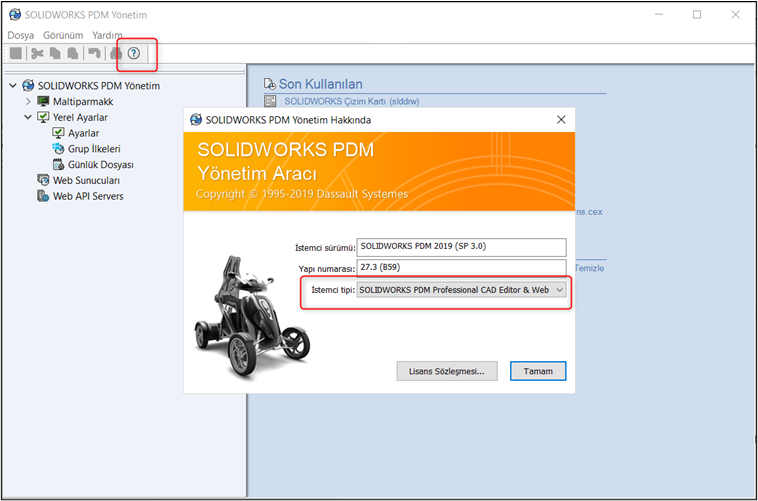Open the İstemci tipi dropdown
The image size is (758, 501).
462,290
